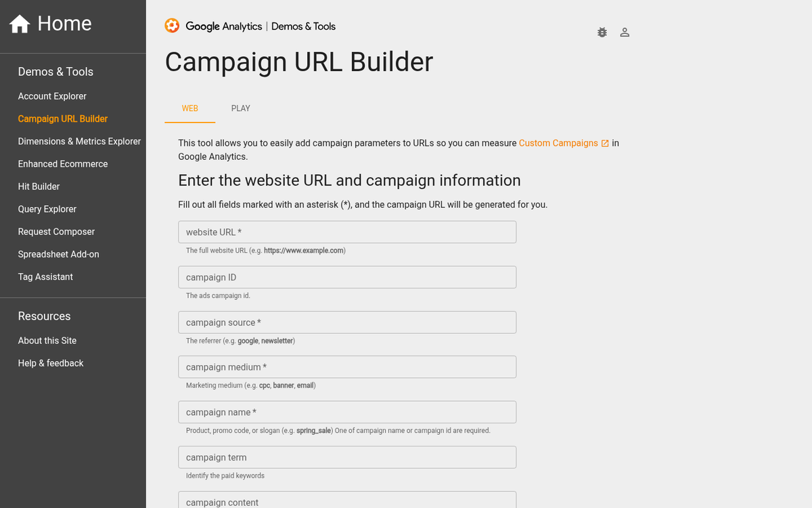Open the user account icon top right
This screenshot has height=508, width=812.
[625, 32]
